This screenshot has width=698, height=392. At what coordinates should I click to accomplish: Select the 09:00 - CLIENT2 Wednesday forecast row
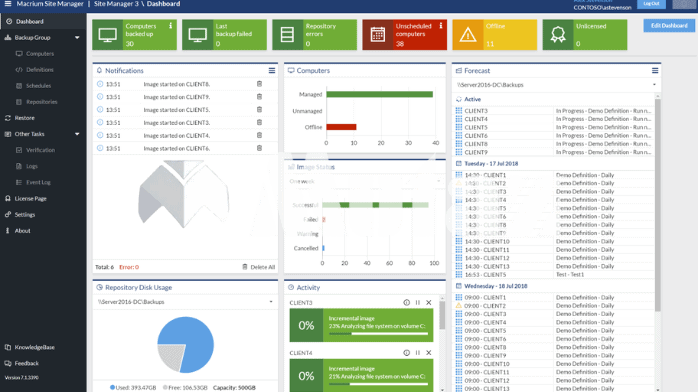(x=554, y=306)
